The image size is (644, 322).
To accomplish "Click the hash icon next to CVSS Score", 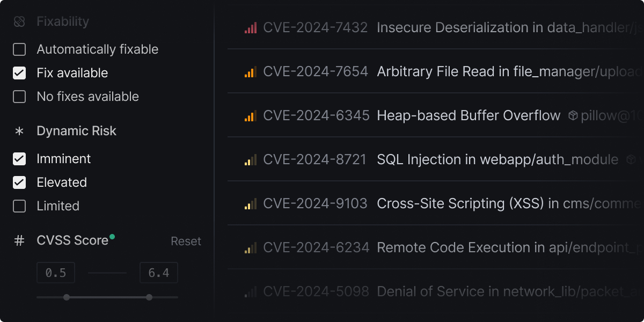I will pyautogui.click(x=19, y=241).
